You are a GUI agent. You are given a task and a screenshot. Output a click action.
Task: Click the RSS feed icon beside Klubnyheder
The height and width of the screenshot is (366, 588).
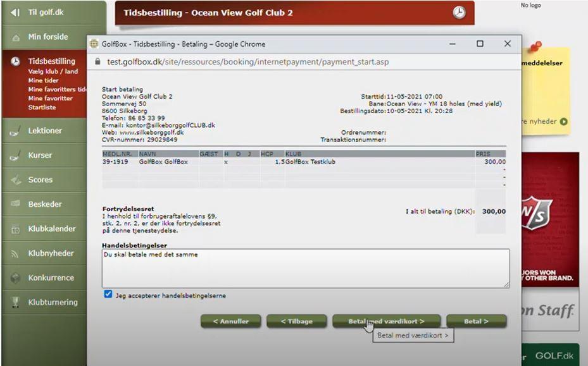15,254
